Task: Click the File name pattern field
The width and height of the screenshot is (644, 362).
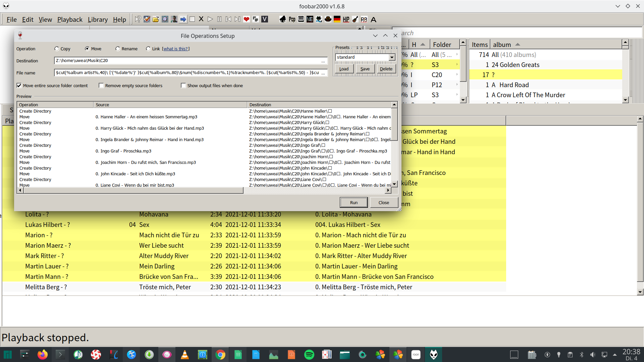Action: tap(191, 73)
